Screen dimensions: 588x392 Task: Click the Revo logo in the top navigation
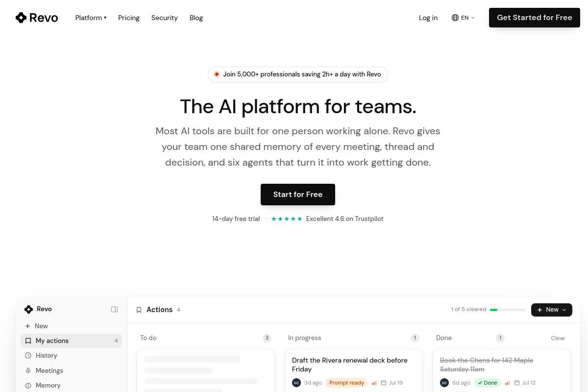(37, 18)
